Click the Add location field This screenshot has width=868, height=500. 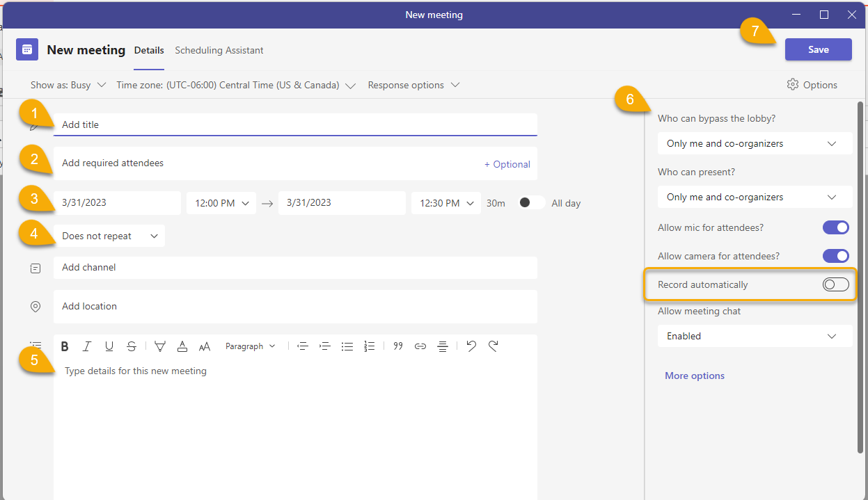[x=295, y=307]
